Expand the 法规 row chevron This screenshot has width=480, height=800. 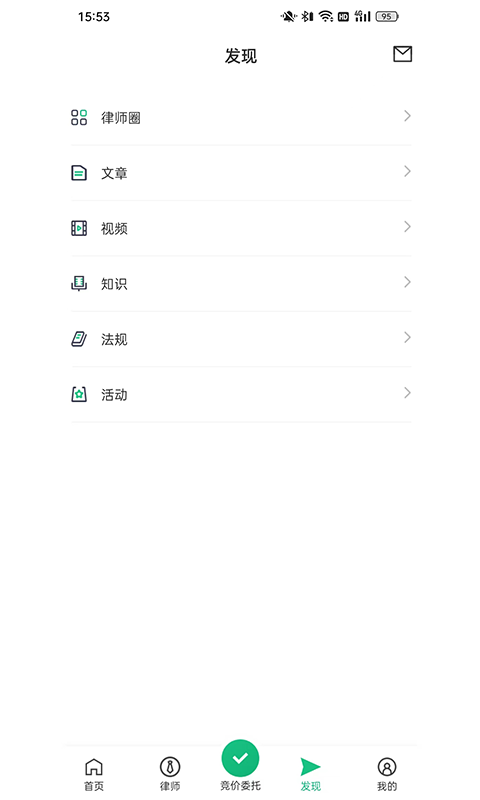tap(407, 337)
